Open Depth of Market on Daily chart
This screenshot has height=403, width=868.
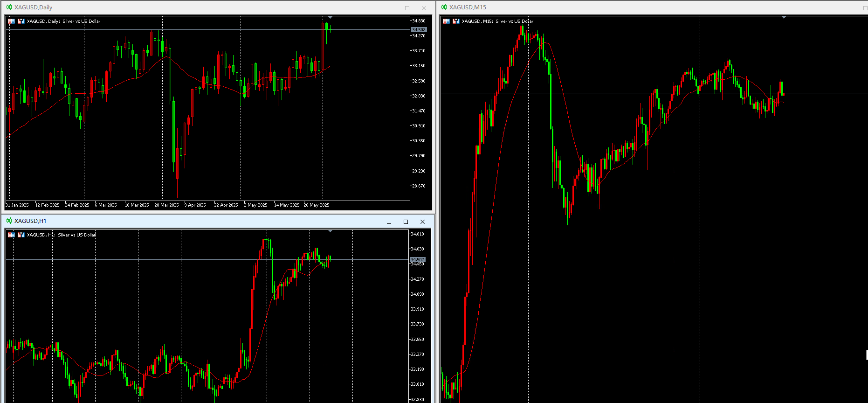[x=21, y=21]
